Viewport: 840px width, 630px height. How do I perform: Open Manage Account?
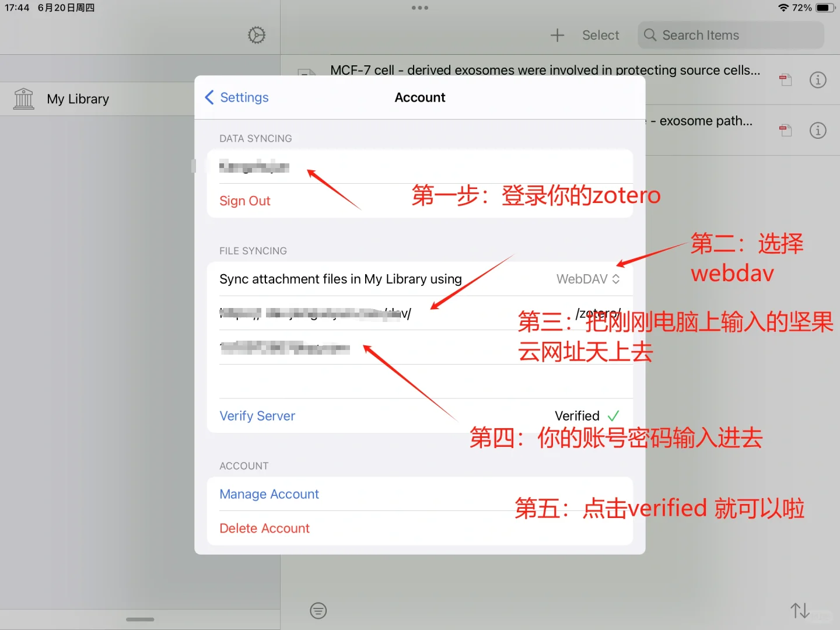point(269,494)
